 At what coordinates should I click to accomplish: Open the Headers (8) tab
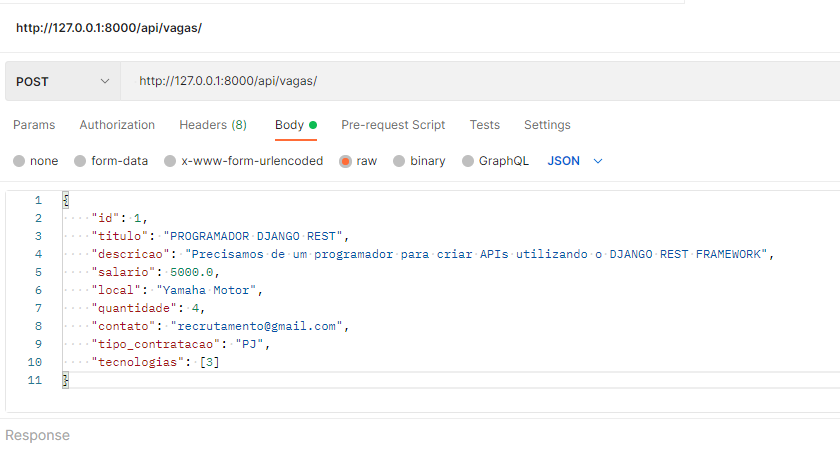(x=213, y=125)
